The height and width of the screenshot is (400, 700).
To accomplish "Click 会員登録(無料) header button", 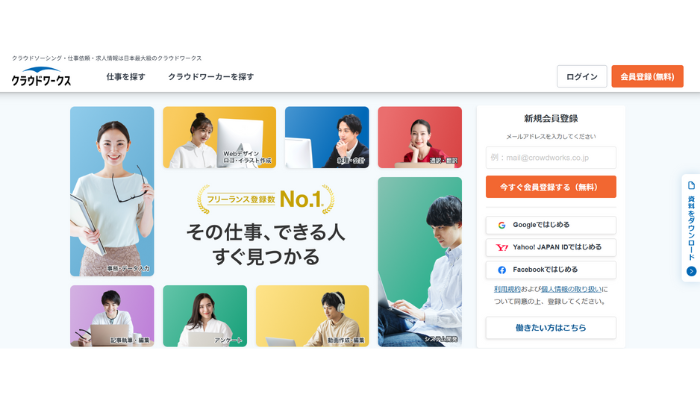I will [x=647, y=76].
